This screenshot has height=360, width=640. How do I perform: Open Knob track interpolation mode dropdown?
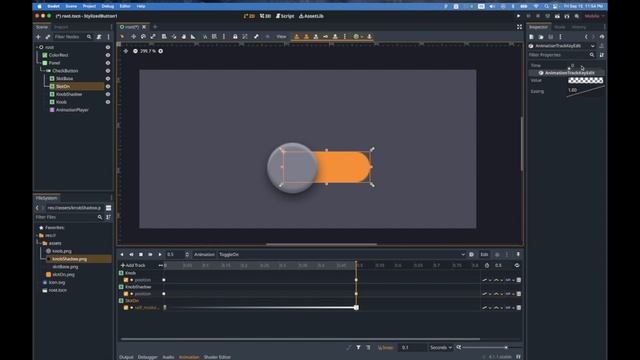[x=498, y=280]
